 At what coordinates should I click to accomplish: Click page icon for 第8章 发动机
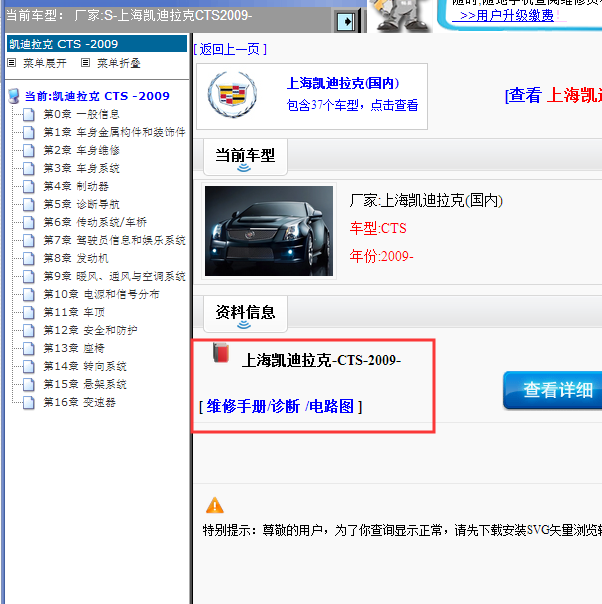29,258
